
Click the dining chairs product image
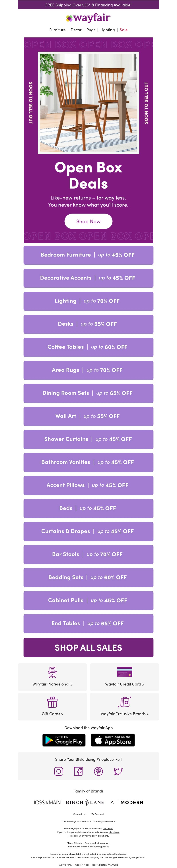tap(88, 103)
